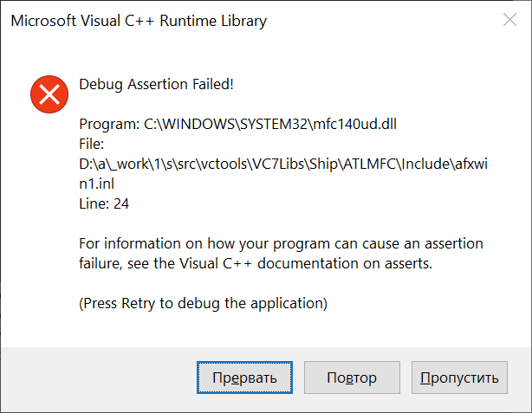Screen dimensions: 532x413
Task: Click the Прервать (Abort) button
Action: click(244, 378)
